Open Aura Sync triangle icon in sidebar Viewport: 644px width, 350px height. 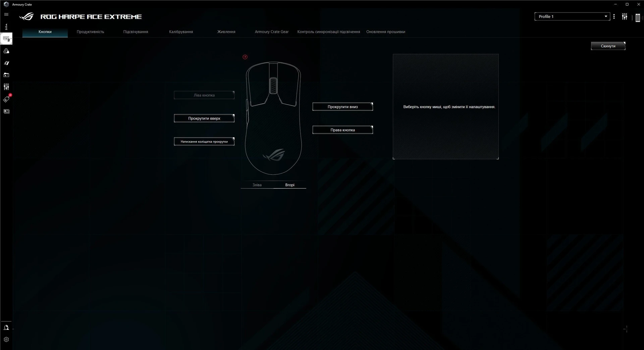6,51
